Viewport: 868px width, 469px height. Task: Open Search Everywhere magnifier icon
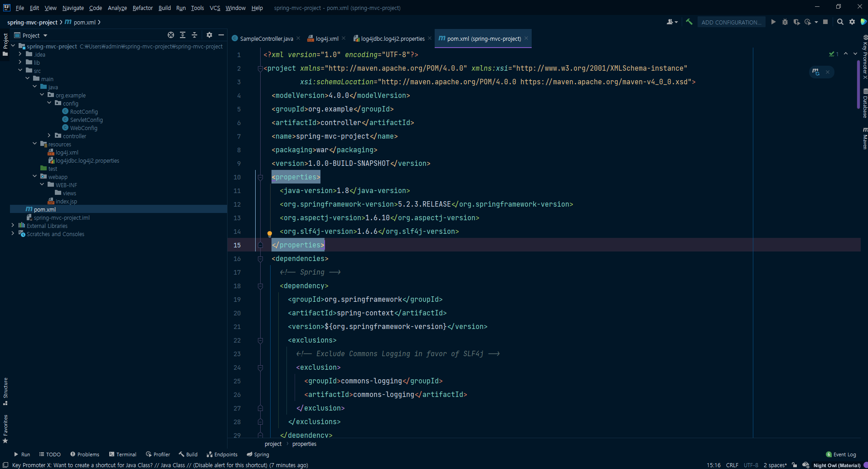tap(840, 22)
